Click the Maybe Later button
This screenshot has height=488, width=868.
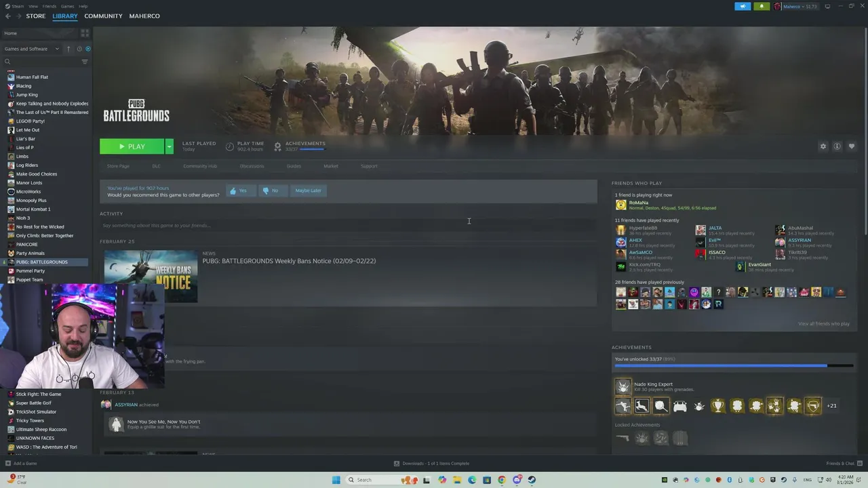pyautogui.click(x=308, y=190)
